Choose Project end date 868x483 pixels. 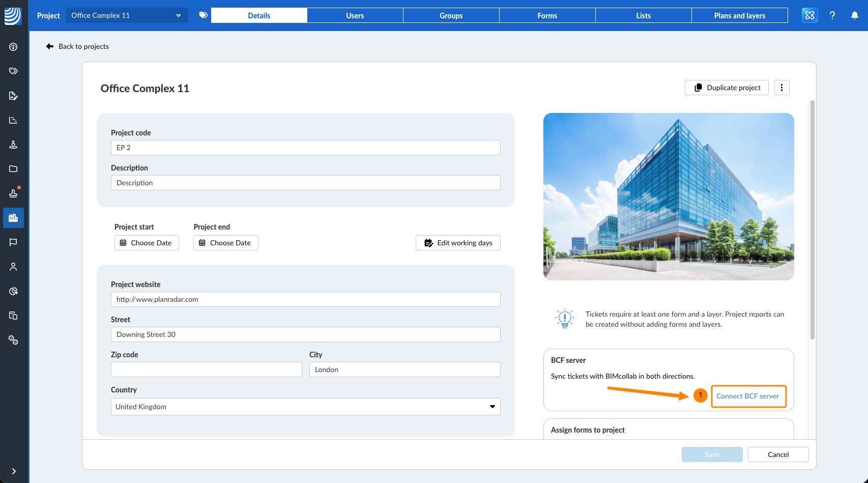(226, 243)
